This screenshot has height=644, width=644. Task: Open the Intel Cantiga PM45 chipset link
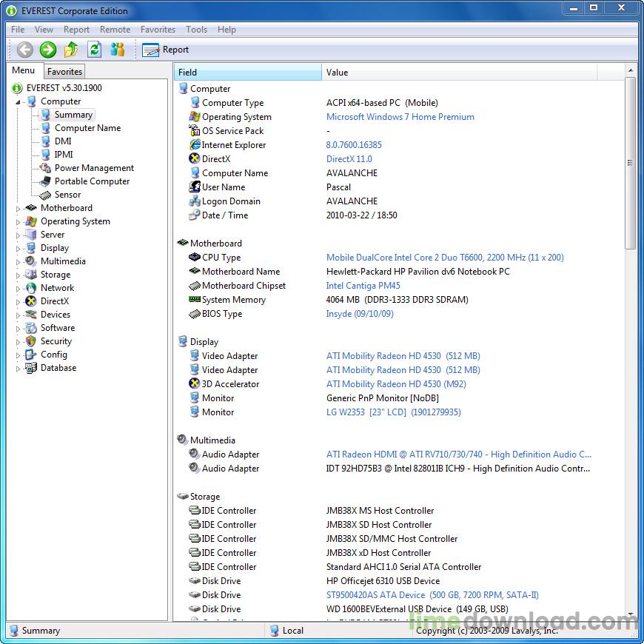363,286
